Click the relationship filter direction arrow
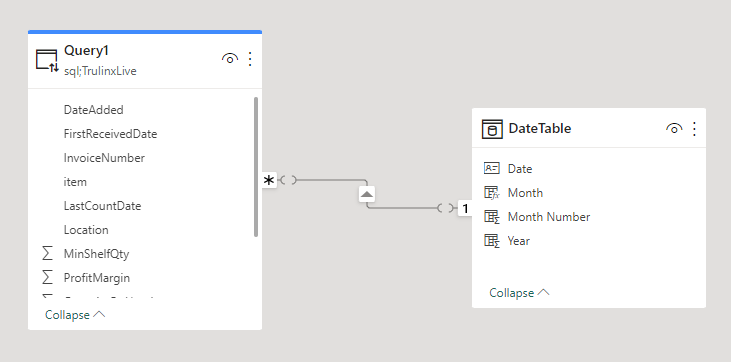This screenshot has height=362, width=731. coord(367,194)
